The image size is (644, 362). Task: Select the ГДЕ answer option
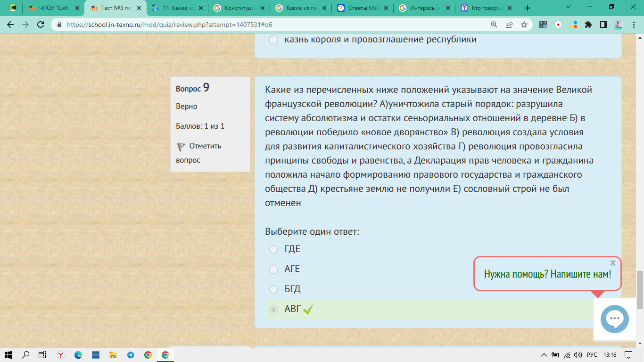(x=273, y=249)
